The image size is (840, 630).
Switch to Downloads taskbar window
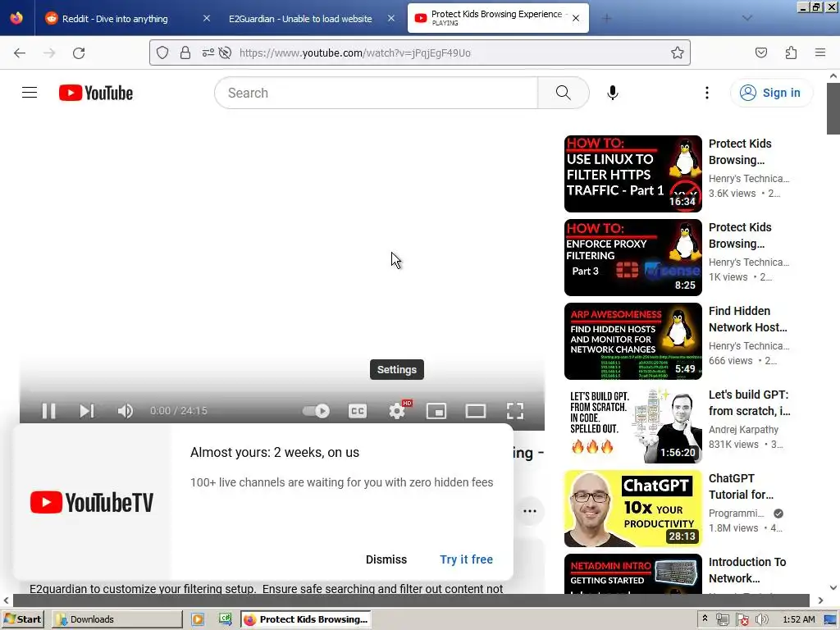pos(116,619)
